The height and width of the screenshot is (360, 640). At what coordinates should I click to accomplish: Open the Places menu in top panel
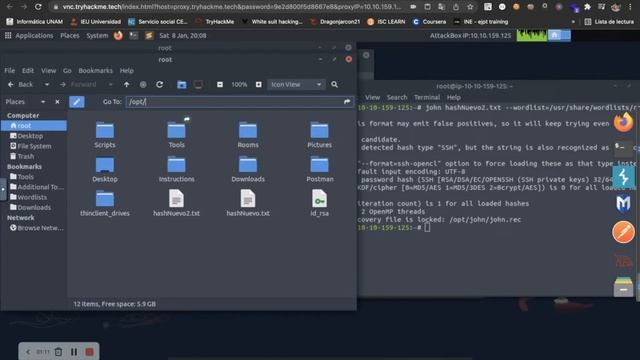[x=70, y=36]
